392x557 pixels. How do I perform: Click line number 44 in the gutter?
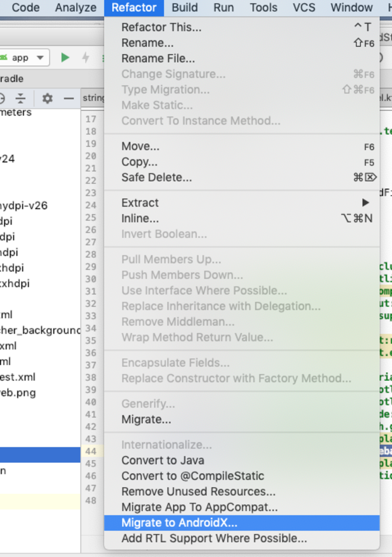tap(91, 451)
